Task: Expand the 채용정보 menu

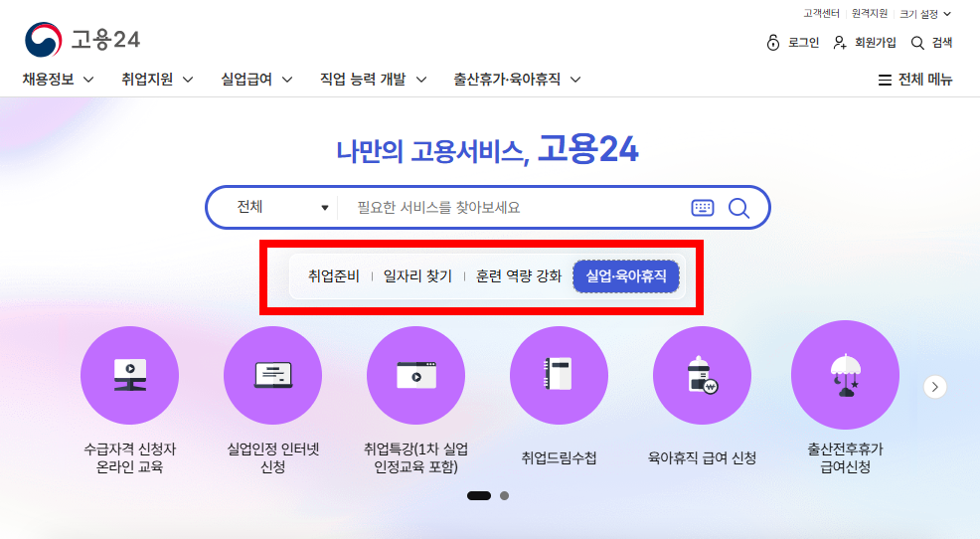Action: click(x=58, y=80)
